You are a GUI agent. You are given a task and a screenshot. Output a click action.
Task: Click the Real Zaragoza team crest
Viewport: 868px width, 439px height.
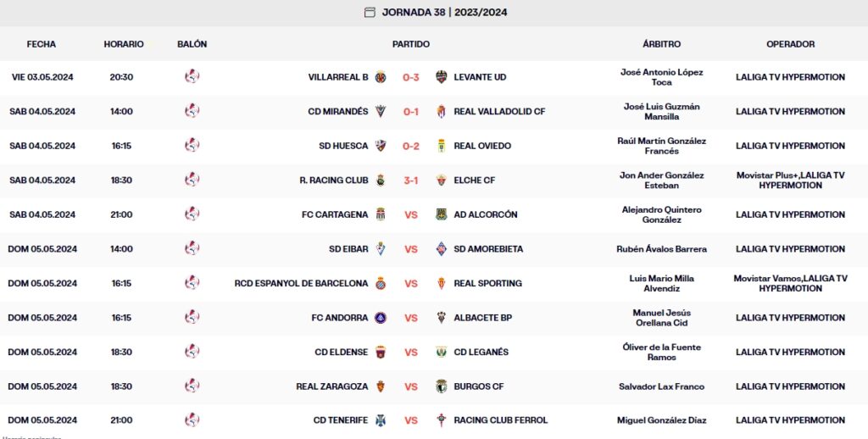(381, 386)
